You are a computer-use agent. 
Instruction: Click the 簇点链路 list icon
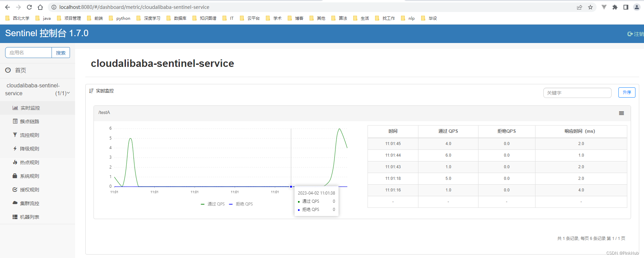pos(15,121)
